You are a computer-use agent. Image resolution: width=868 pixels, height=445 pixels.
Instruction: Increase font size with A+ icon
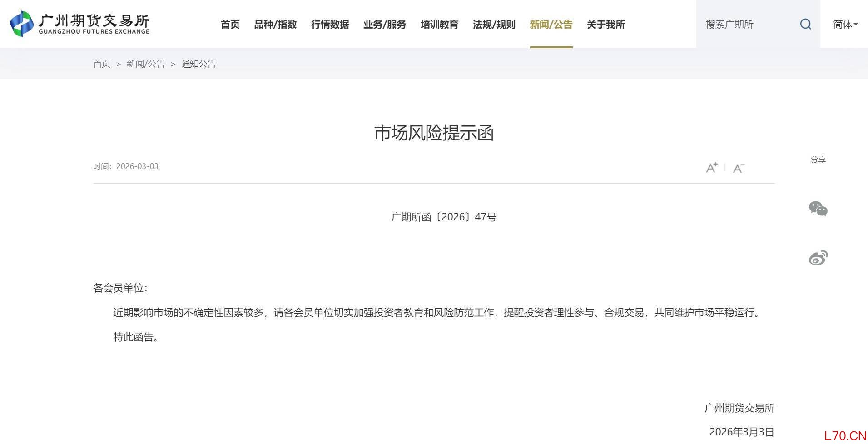click(x=711, y=168)
